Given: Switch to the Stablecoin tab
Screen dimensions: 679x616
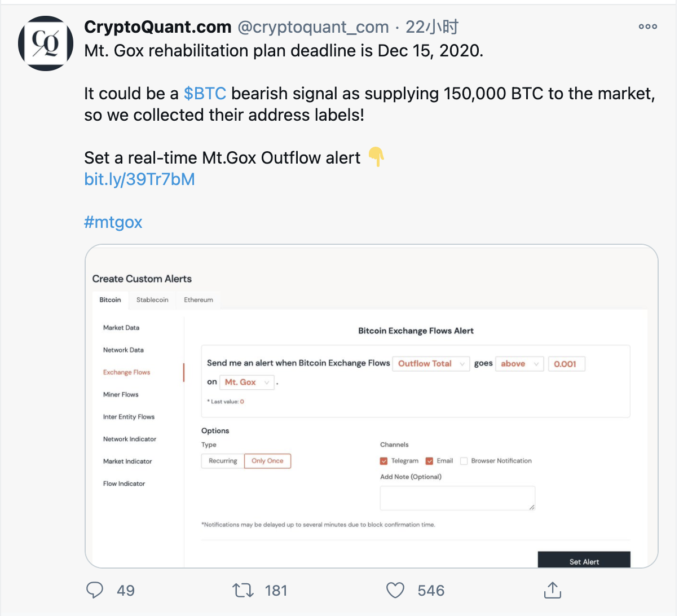Looking at the screenshot, I should 152,300.
